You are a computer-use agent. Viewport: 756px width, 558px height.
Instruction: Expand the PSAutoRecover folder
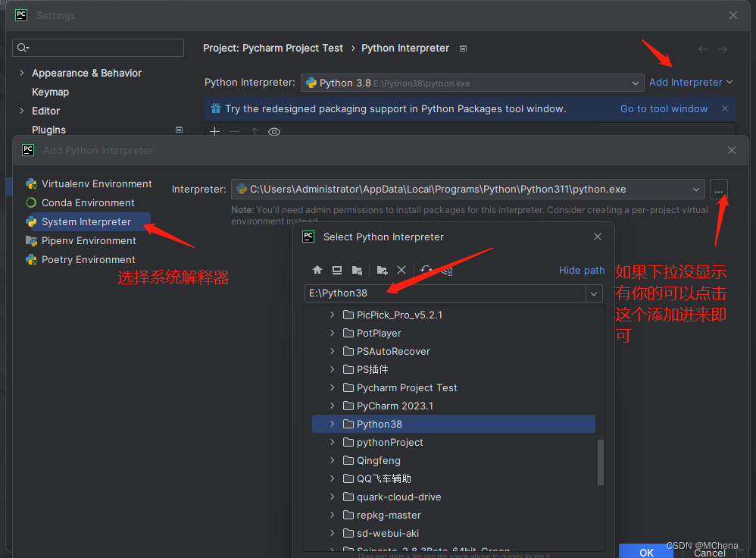(333, 352)
